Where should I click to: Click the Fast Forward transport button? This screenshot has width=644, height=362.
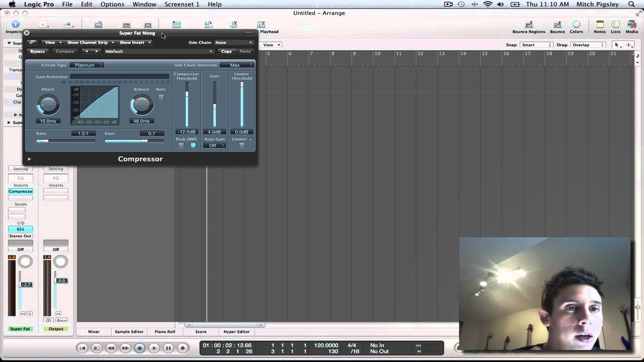pyautogui.click(x=125, y=347)
